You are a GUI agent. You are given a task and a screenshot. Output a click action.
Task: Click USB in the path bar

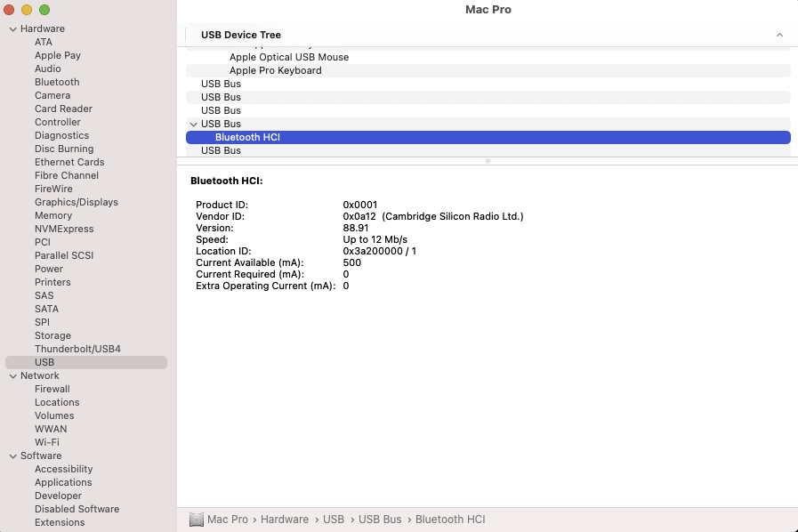point(334,520)
